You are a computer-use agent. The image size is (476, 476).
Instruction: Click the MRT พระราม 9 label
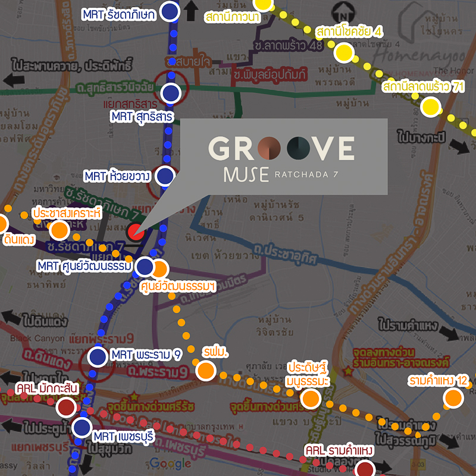146,355
